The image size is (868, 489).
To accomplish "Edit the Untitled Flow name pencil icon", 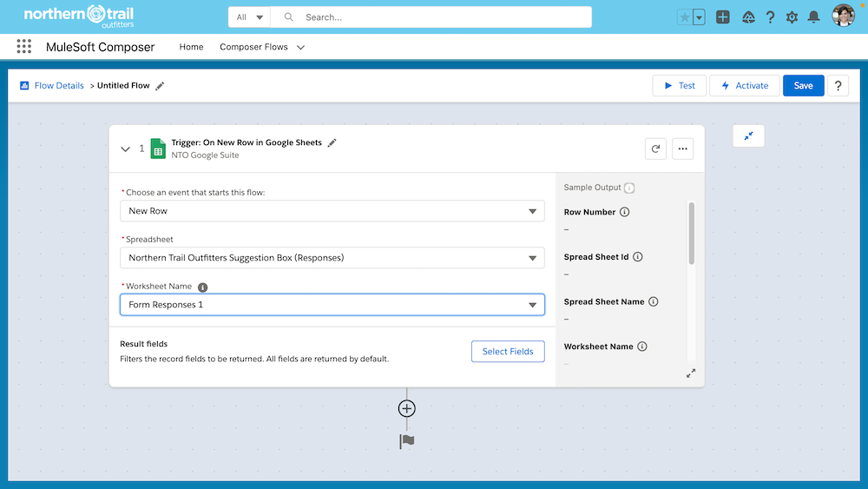I will (160, 86).
